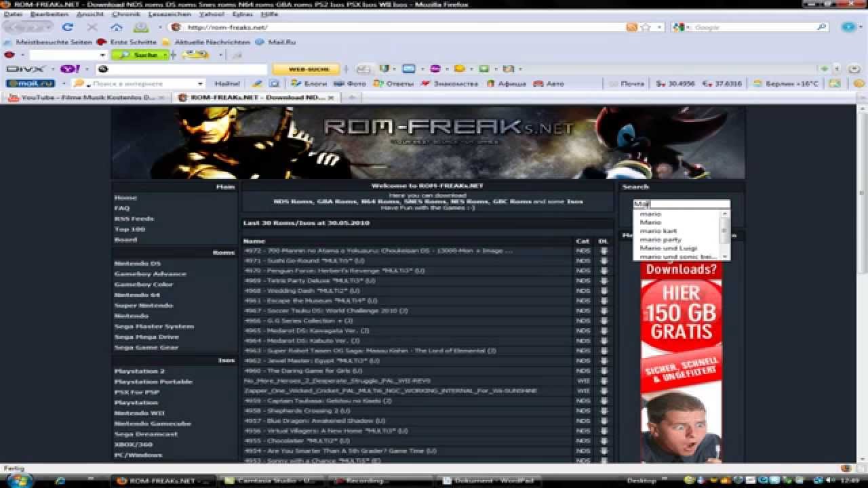Click the green Suche button
Image resolution: width=868 pixels, height=488 pixels.
140,55
